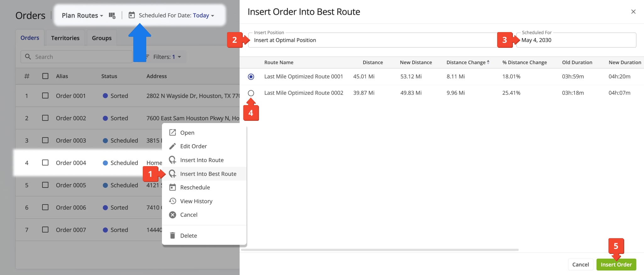Click the green Insert Order button

click(x=616, y=264)
